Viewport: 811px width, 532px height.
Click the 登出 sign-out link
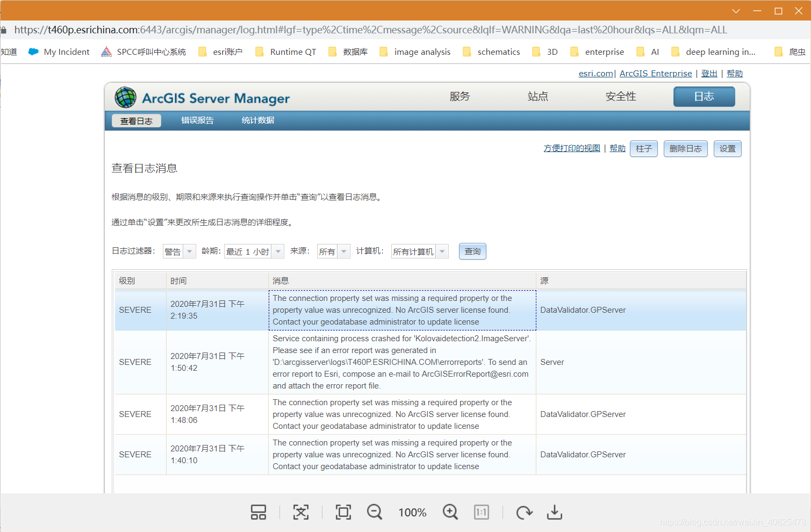tap(709, 73)
